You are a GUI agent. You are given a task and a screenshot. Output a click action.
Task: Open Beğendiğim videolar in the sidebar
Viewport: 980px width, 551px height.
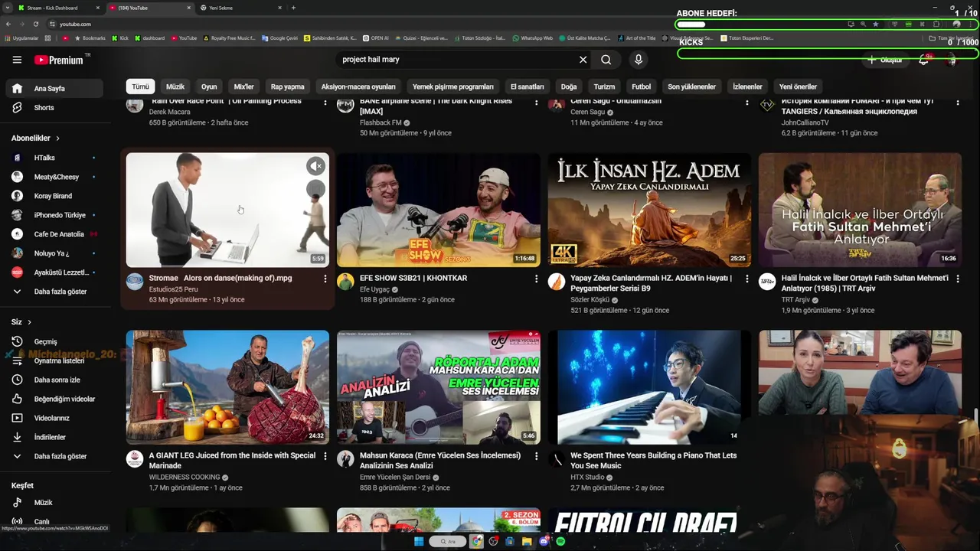pos(54,399)
